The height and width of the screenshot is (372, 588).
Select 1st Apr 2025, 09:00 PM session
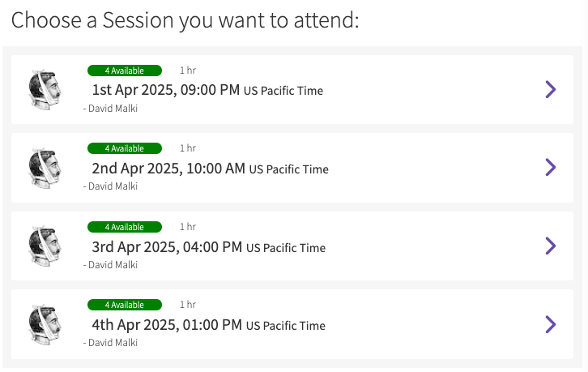(x=292, y=90)
